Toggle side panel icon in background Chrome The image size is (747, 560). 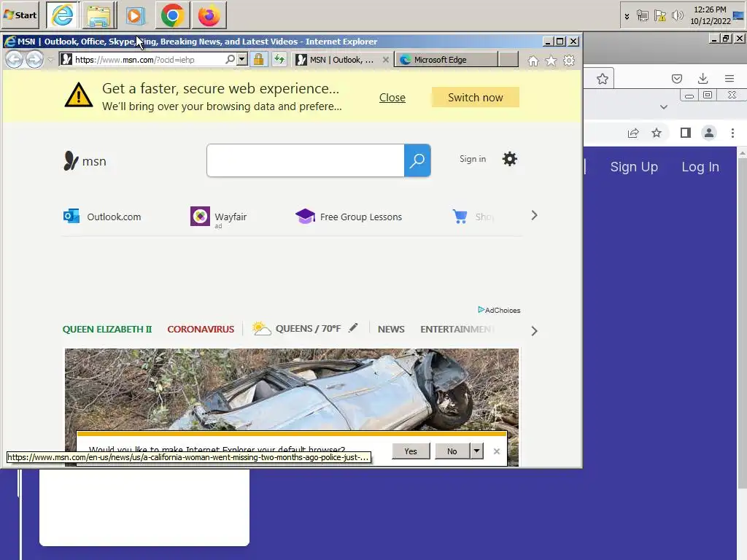tap(686, 133)
